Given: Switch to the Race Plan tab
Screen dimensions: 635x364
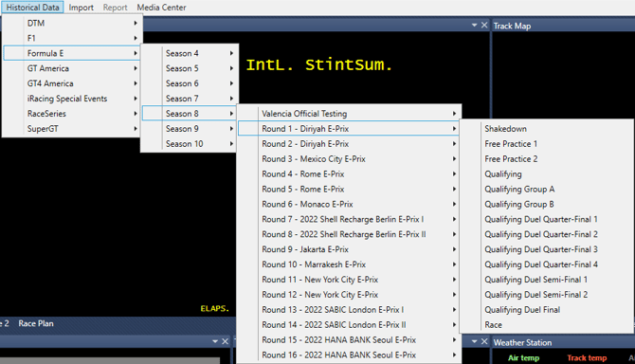Looking at the screenshot, I should pyautogui.click(x=36, y=323).
